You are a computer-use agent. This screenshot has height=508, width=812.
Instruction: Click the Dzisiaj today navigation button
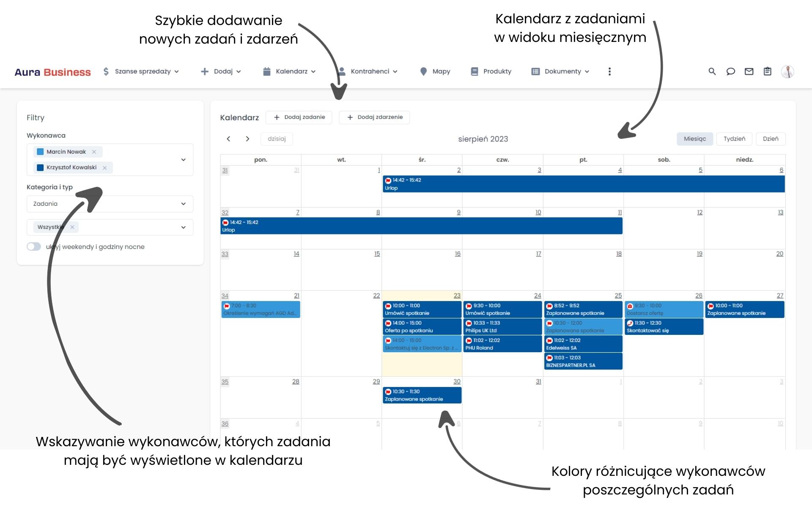277,139
